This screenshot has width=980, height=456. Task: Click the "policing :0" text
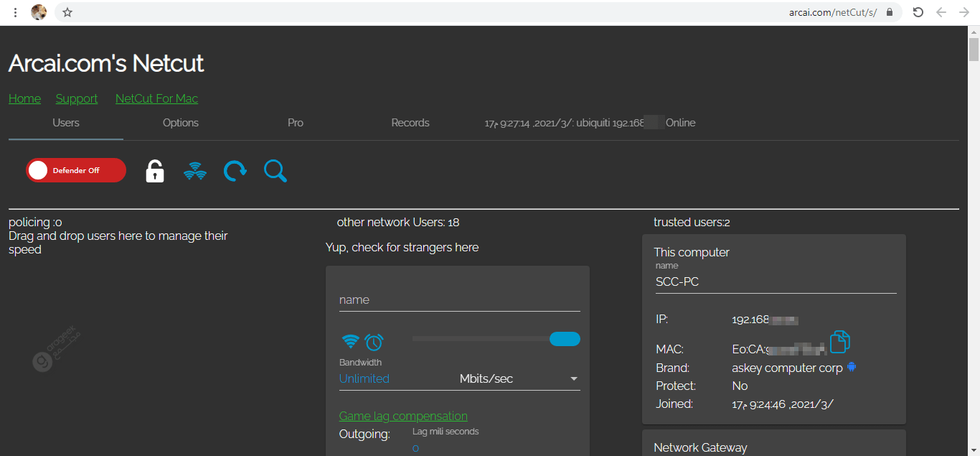point(35,223)
